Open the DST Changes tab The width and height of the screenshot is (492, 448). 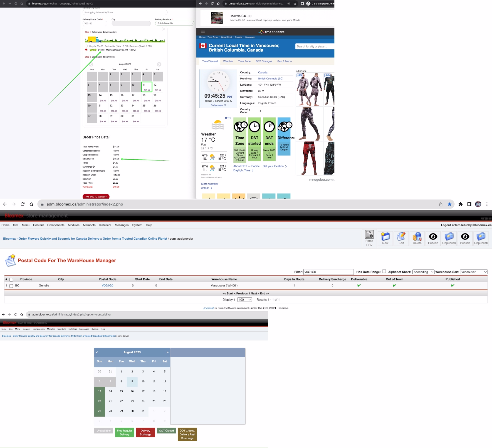pyautogui.click(x=264, y=61)
